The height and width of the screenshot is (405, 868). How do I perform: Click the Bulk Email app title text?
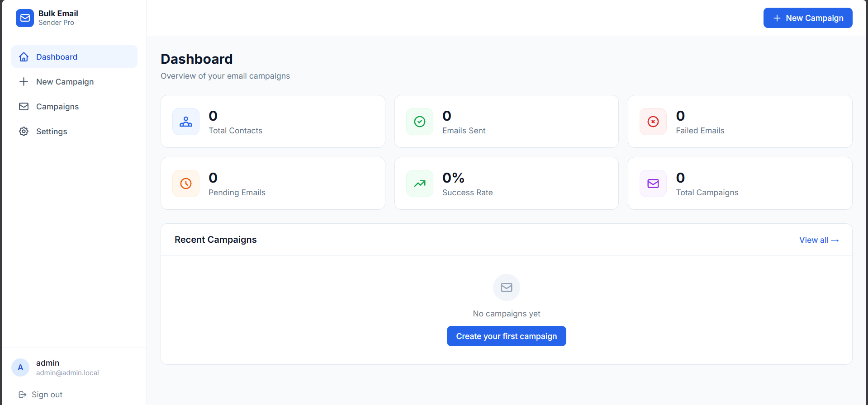point(58,14)
